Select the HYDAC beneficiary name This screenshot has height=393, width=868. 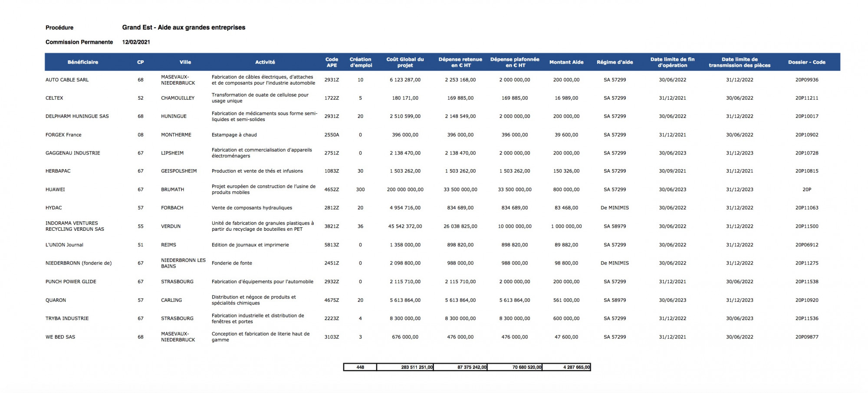[x=54, y=208]
